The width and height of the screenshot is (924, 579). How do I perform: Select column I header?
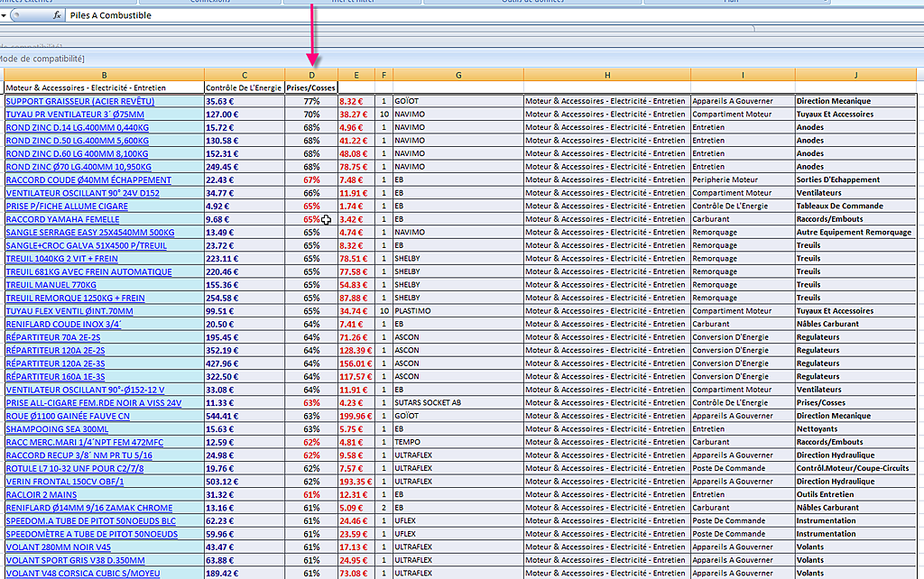(x=743, y=75)
